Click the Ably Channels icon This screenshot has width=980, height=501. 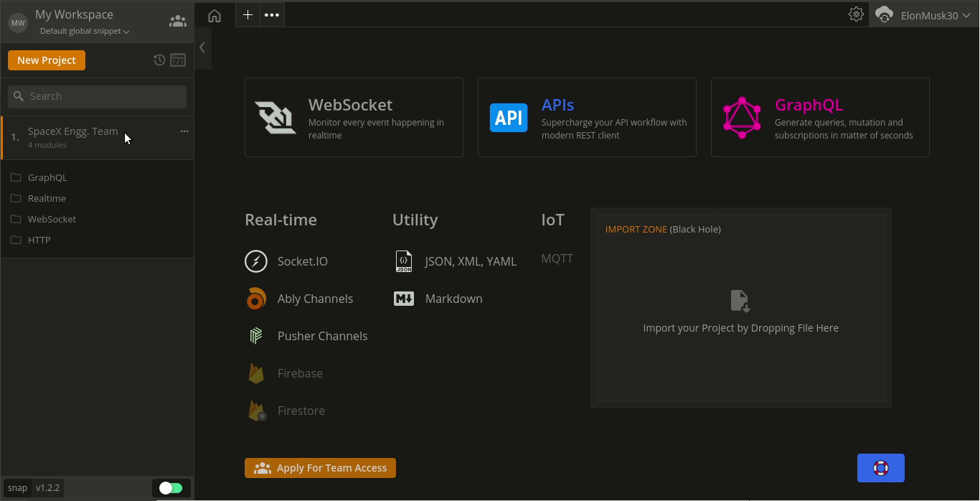click(256, 299)
